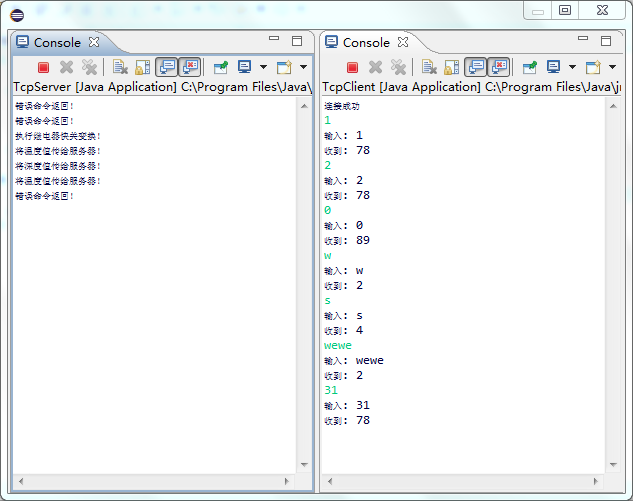Clear the TcpClient console output
Viewport: 633px width, 501px height.
(429, 67)
